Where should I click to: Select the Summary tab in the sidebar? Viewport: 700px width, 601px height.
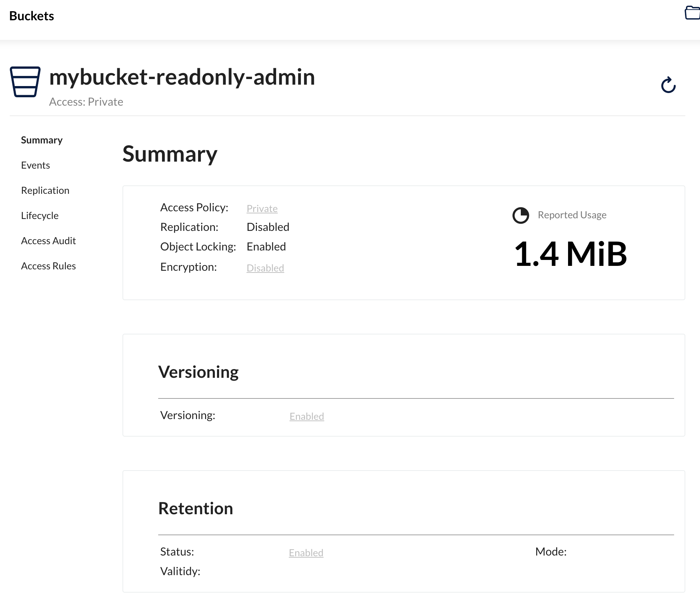42,140
